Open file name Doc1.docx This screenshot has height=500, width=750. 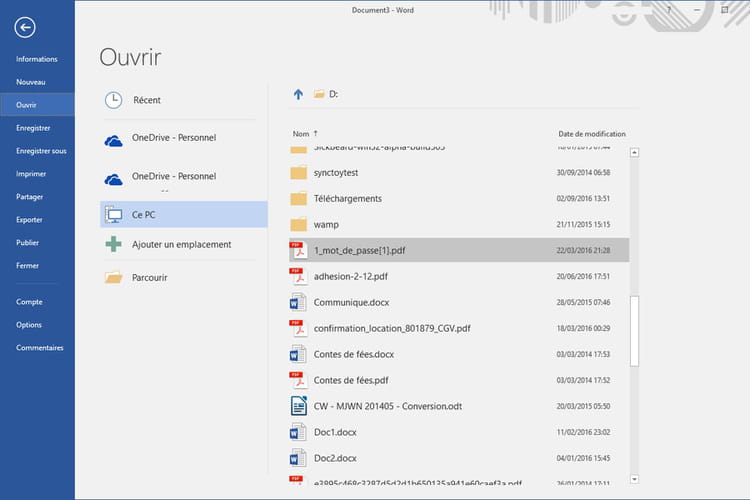[335, 432]
